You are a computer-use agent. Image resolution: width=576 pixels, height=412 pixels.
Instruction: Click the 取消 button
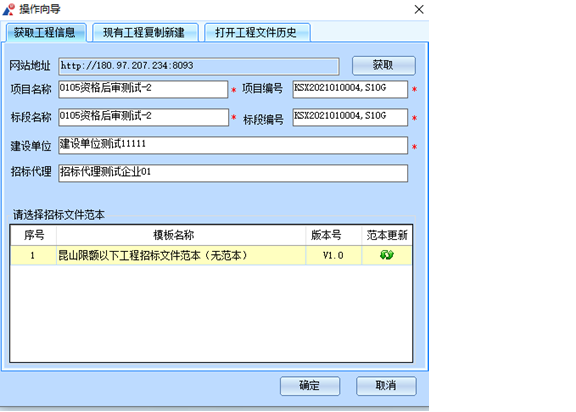[386, 386]
